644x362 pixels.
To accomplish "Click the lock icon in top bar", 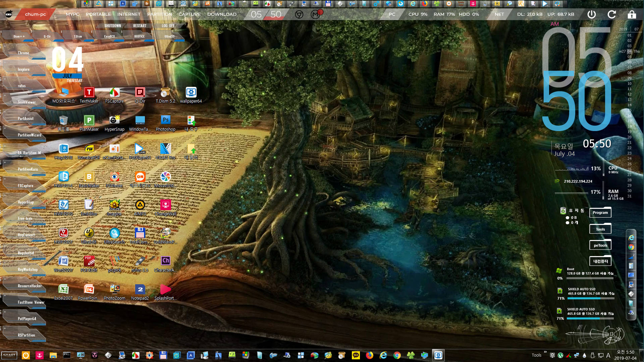I will coord(632,14).
